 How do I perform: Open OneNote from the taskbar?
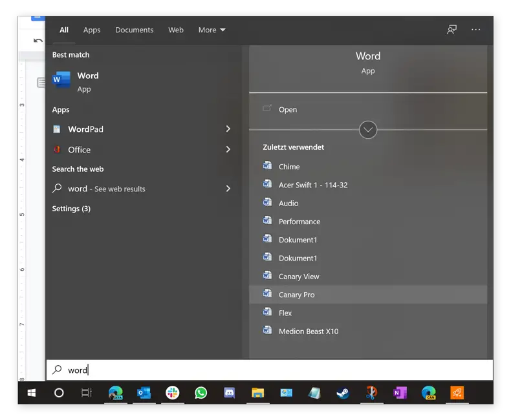[400, 393]
